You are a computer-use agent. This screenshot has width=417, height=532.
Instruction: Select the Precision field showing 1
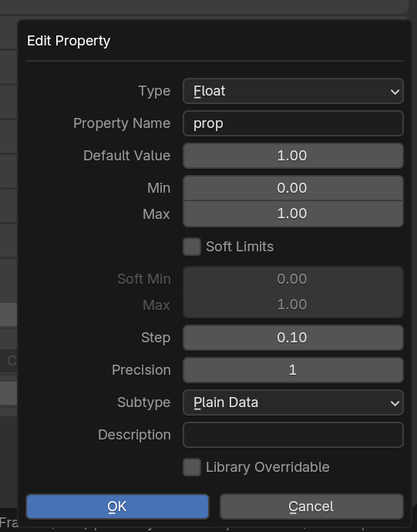pos(293,370)
